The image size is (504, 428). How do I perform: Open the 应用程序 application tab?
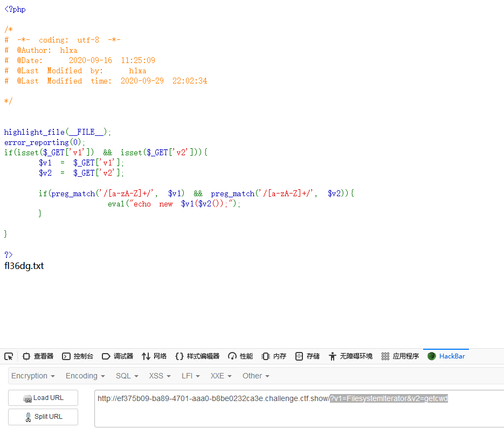pyautogui.click(x=400, y=356)
